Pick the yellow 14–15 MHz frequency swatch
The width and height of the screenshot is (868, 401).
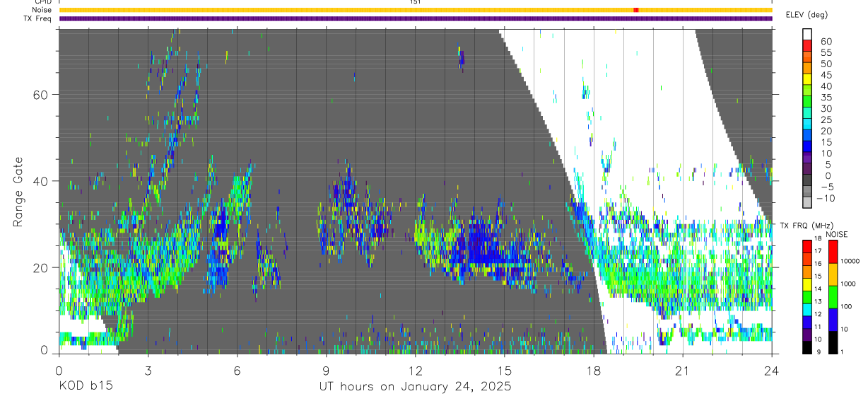[x=807, y=284]
